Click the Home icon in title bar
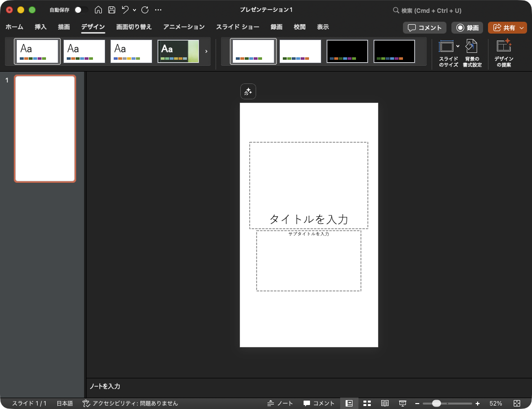 tap(98, 10)
